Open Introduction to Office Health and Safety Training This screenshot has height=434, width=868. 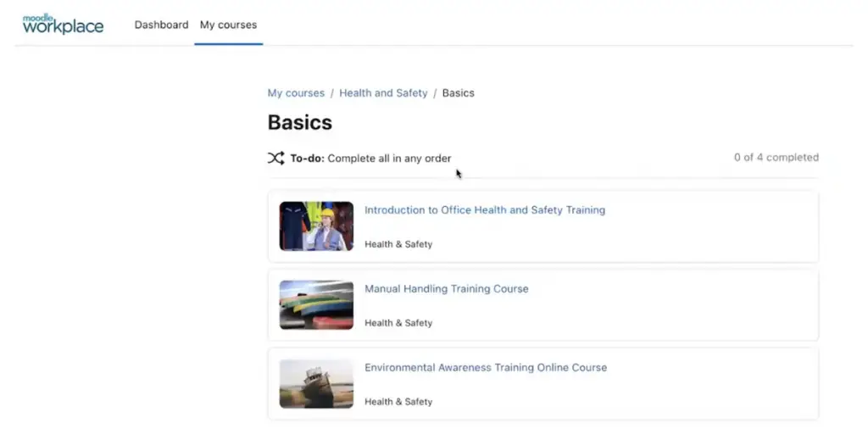coord(484,210)
